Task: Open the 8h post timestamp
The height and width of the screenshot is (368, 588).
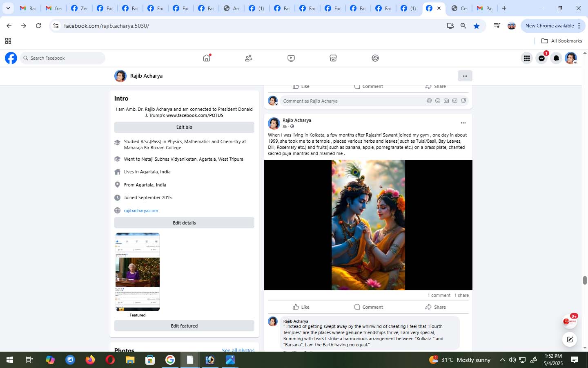Action: [x=285, y=126]
